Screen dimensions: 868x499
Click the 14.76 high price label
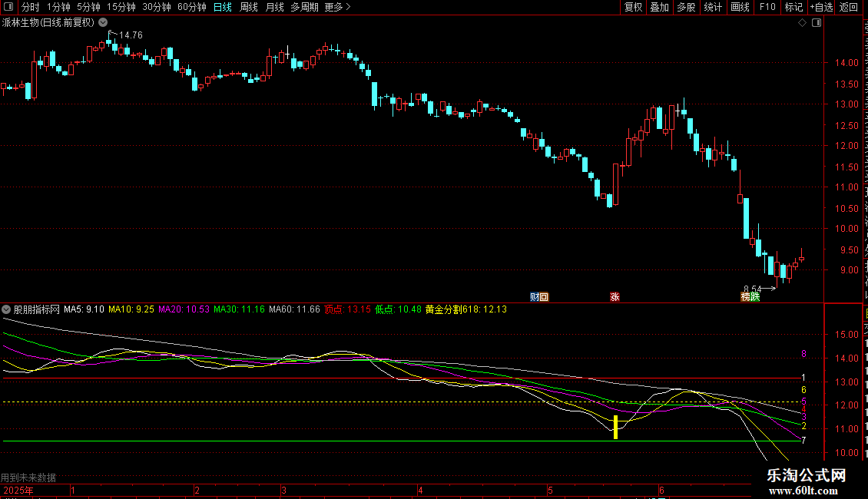click(x=131, y=35)
